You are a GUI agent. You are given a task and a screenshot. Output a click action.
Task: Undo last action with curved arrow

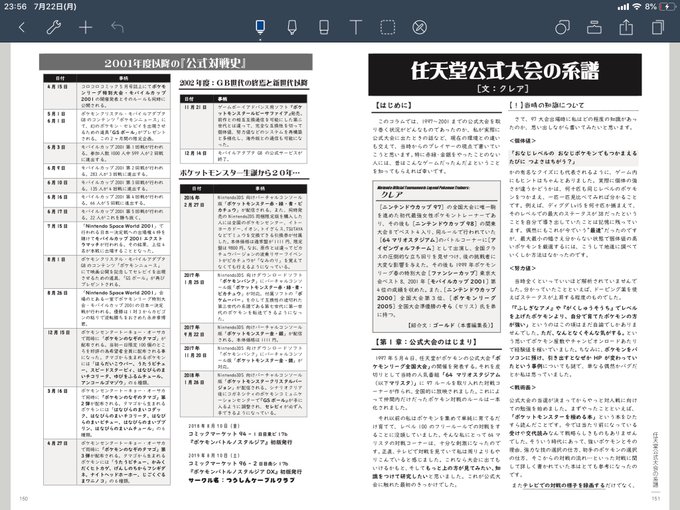[117, 27]
